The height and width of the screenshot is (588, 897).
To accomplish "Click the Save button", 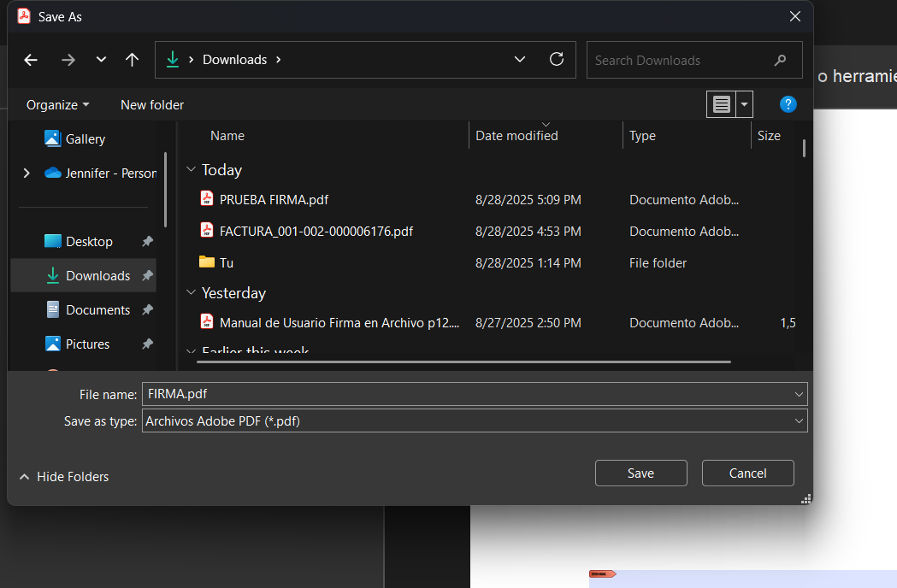I will (640, 473).
